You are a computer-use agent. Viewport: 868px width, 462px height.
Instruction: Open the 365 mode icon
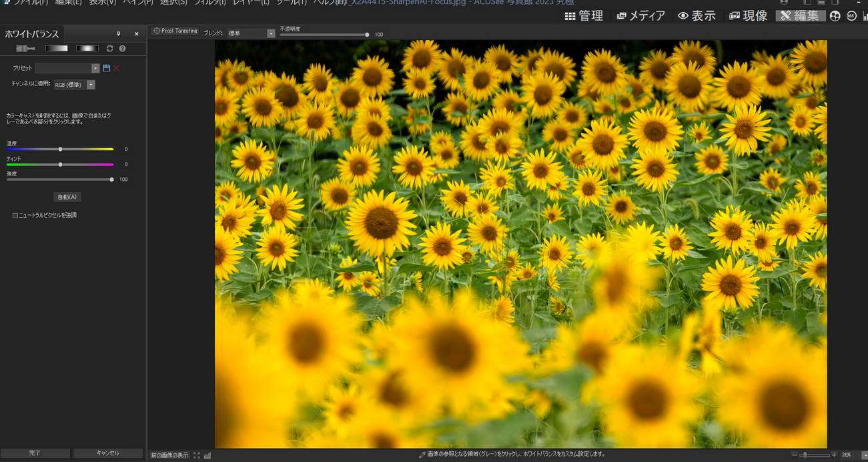point(851,16)
